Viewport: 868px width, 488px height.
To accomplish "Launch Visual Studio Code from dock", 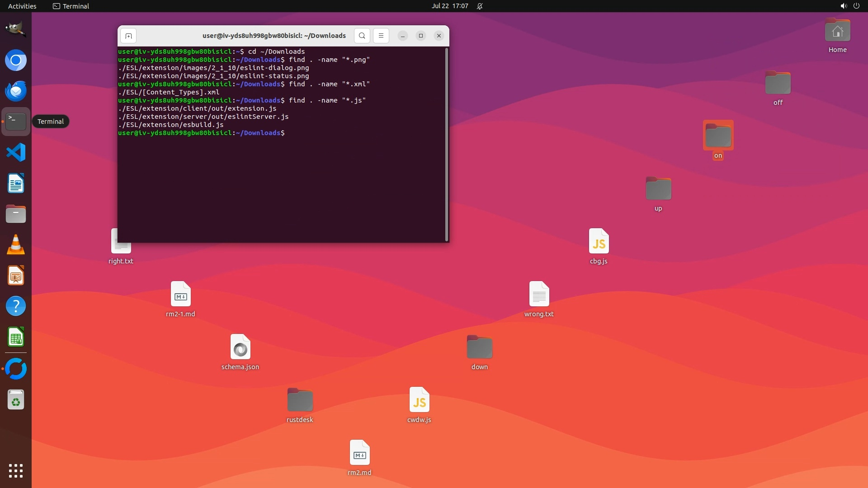I will point(16,152).
